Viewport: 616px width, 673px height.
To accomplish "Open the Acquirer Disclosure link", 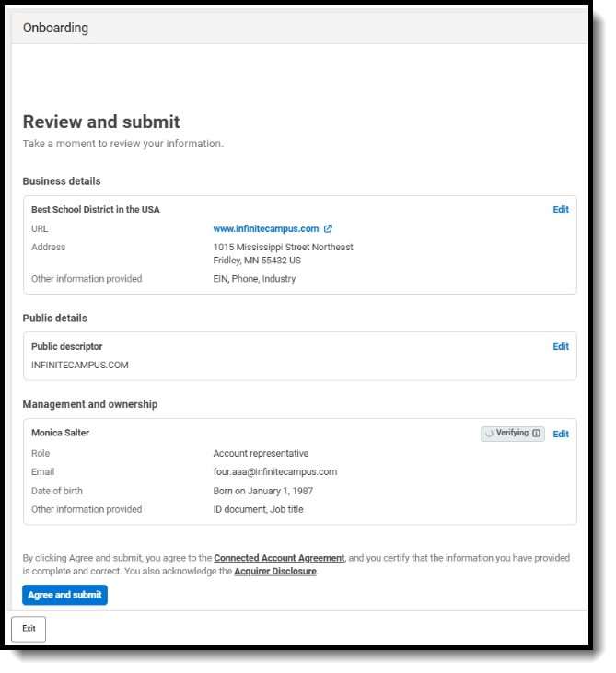I will click(275, 572).
